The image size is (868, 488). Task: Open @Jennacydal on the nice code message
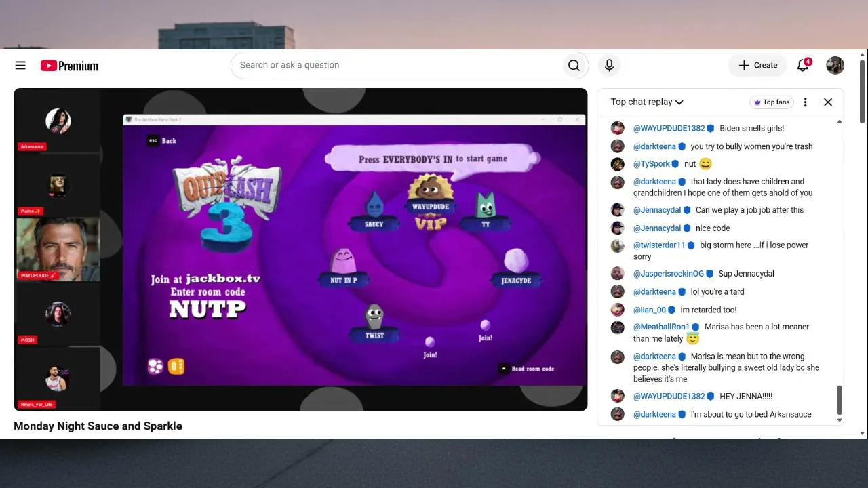pos(657,228)
